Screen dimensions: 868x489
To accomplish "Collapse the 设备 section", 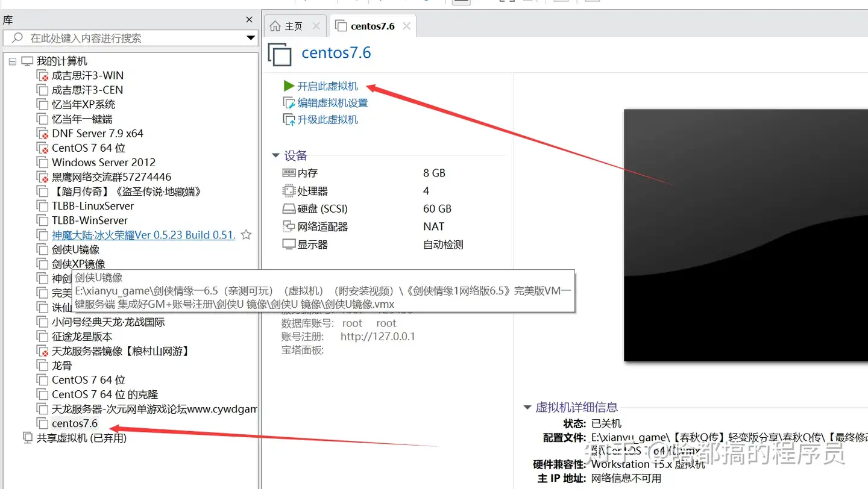I will pos(275,156).
